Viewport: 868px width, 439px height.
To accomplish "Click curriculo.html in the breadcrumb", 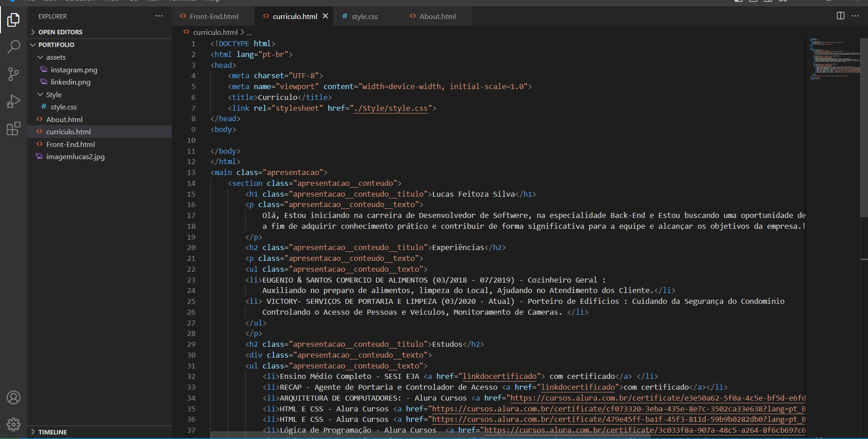I will click(x=215, y=32).
